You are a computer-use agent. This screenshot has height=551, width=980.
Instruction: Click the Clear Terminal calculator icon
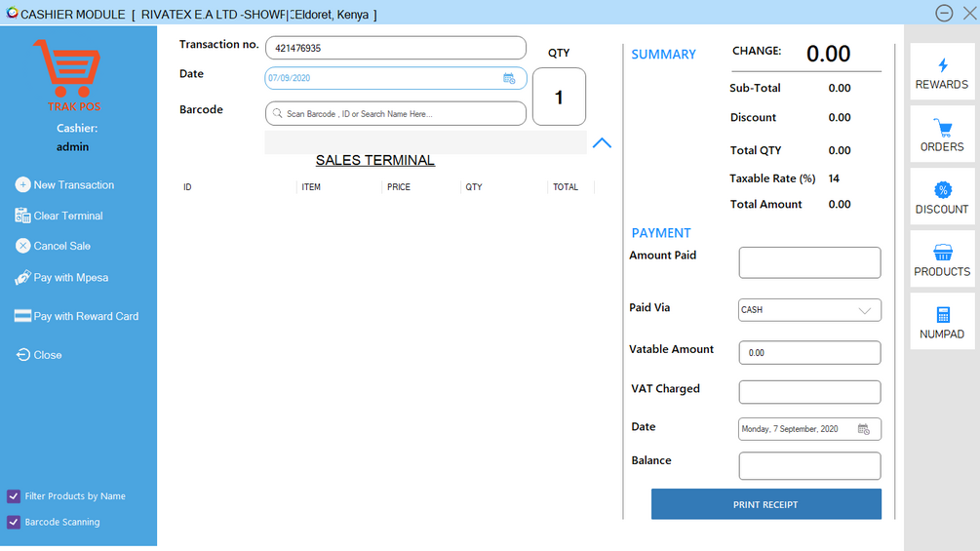tap(22, 216)
